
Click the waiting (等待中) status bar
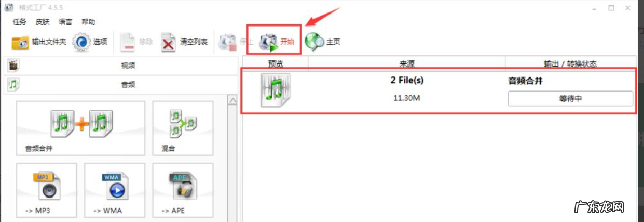point(570,99)
